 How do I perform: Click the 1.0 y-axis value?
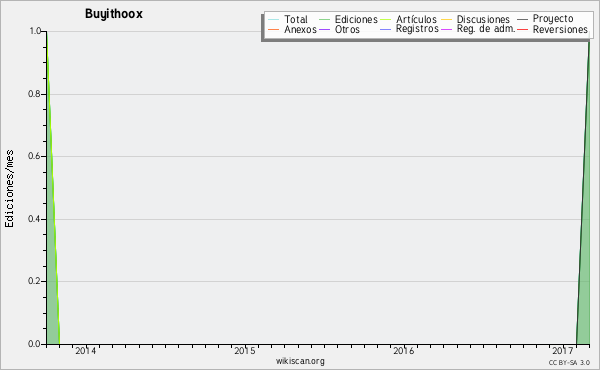click(35, 31)
